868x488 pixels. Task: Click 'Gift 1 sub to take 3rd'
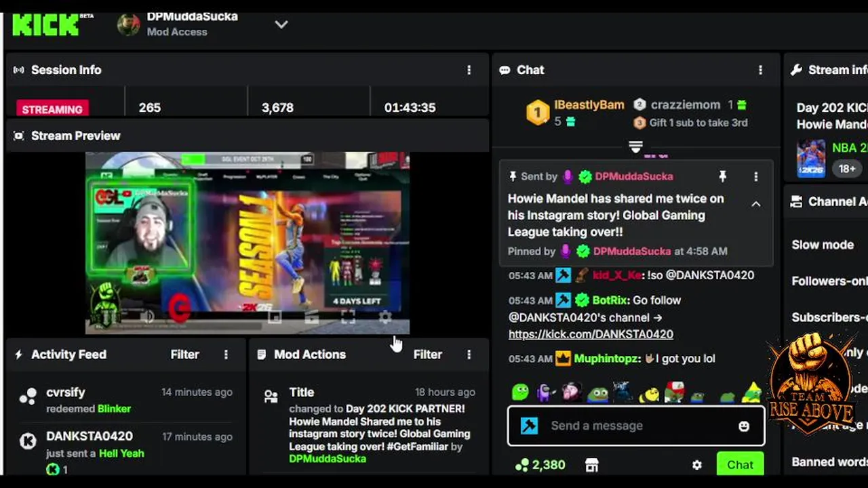point(698,123)
